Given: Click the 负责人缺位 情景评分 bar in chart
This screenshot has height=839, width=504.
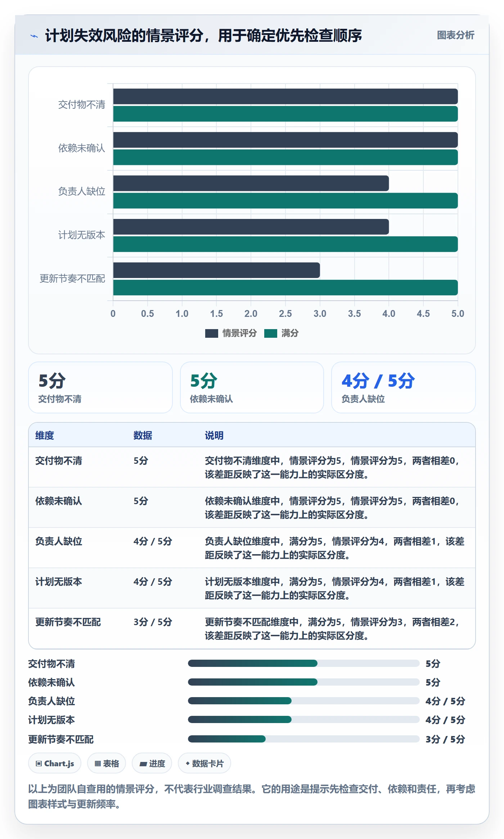Looking at the screenshot, I should [x=251, y=184].
